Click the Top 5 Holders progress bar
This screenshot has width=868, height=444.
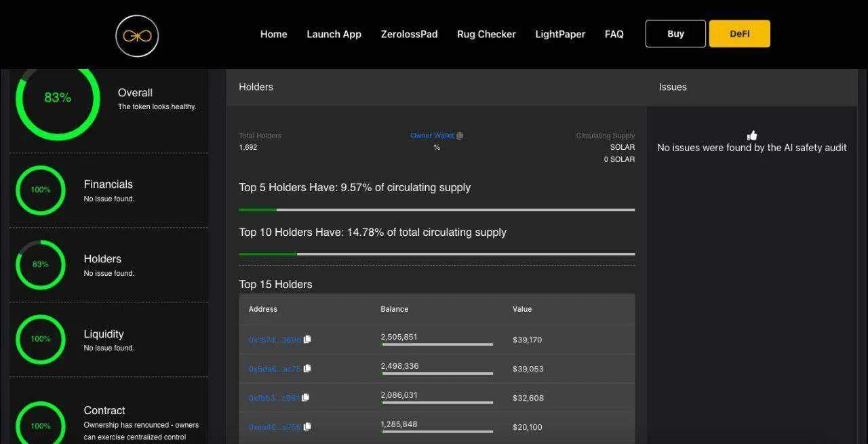[x=437, y=210]
